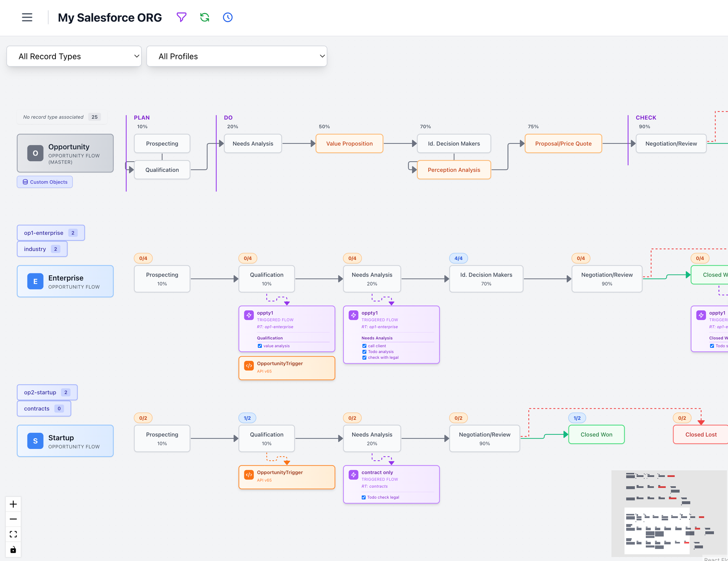728x561 pixels.
Task: Click the code icon on Startup OpportunityTrigger
Action: coord(249,475)
